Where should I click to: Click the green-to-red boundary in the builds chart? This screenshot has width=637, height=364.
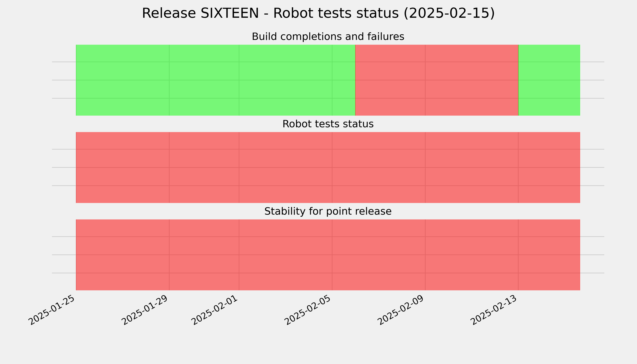[355, 80]
